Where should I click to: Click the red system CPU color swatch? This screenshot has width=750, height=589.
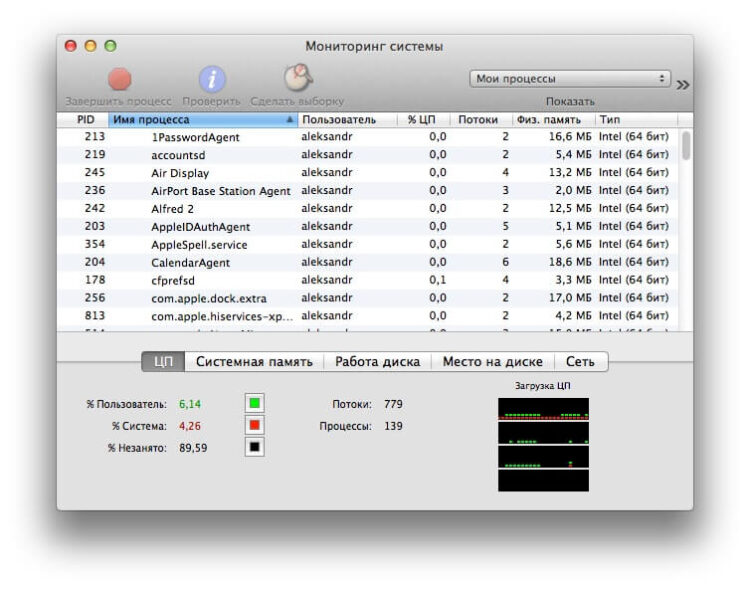(x=255, y=425)
